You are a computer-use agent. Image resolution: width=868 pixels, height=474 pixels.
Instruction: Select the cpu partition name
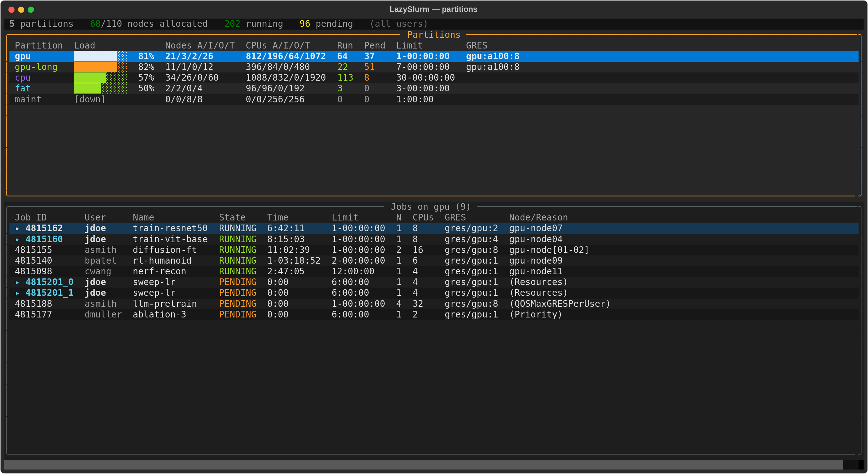(x=23, y=78)
